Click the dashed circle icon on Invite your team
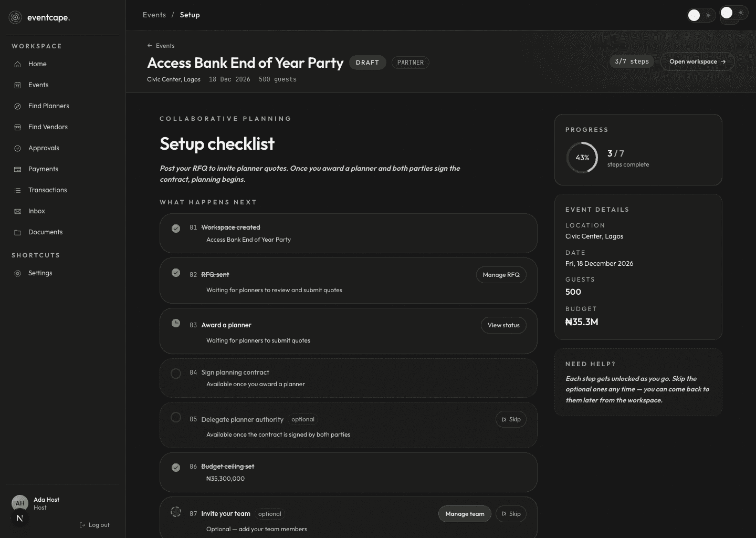Image resolution: width=756 pixels, height=538 pixels. coord(176,512)
